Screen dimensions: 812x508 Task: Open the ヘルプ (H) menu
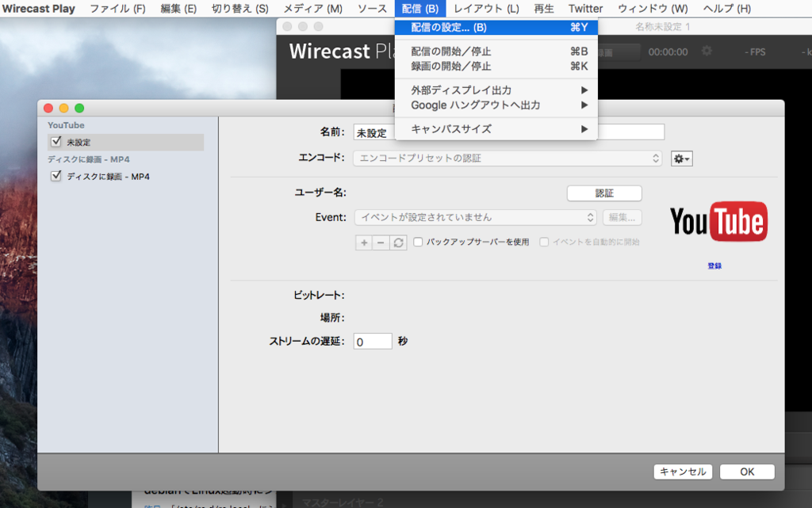tap(727, 9)
